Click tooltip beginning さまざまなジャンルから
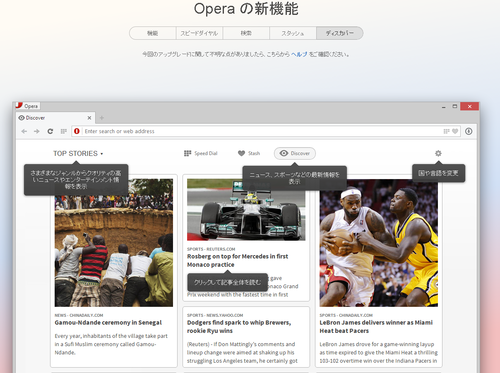This screenshot has height=373, width=500. click(x=76, y=180)
